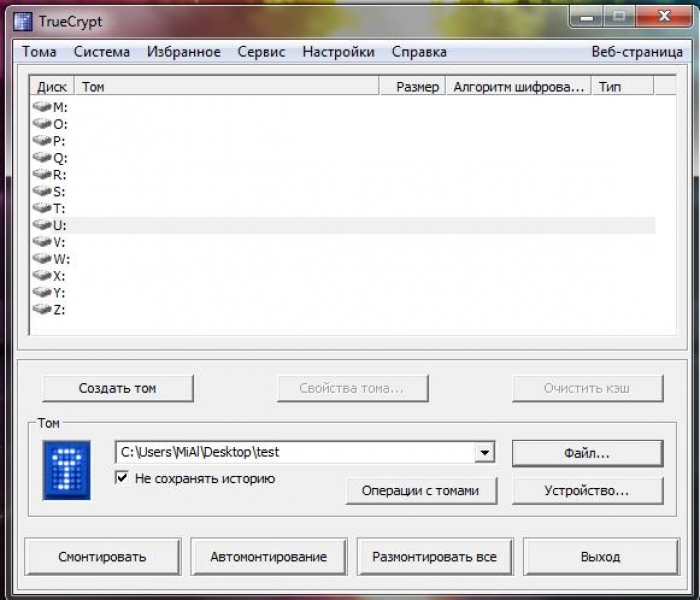Open the Тома menu
Image resolution: width=700 pixels, height=600 pixels.
[39, 52]
